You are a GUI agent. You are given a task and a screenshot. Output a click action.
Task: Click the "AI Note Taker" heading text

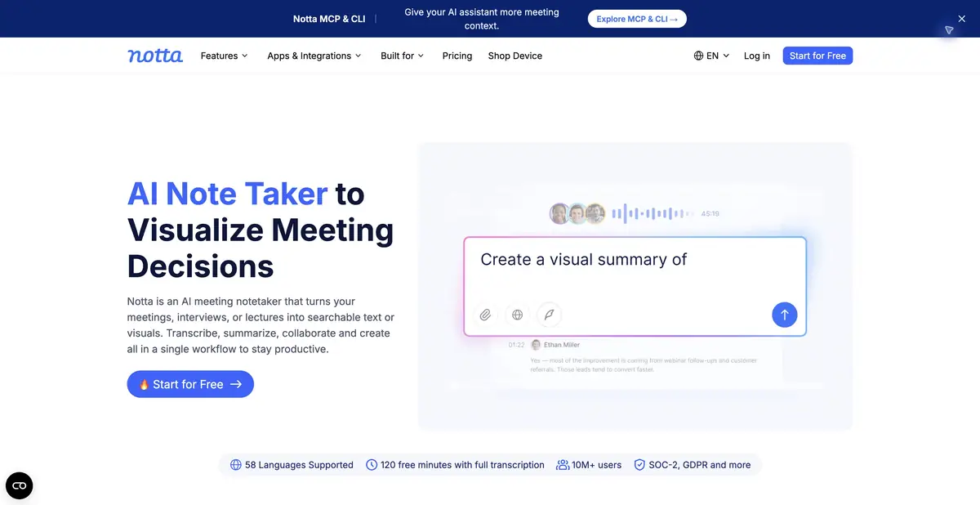[228, 194]
